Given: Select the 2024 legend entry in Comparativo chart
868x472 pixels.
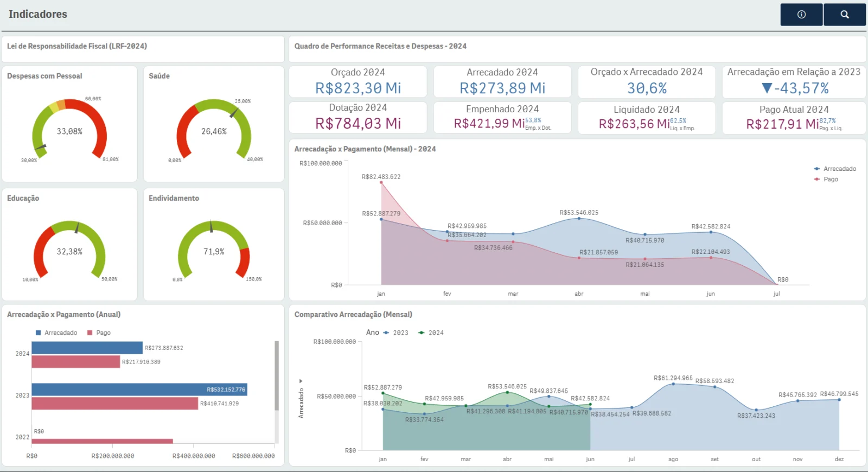Looking at the screenshot, I should pyautogui.click(x=431, y=333).
